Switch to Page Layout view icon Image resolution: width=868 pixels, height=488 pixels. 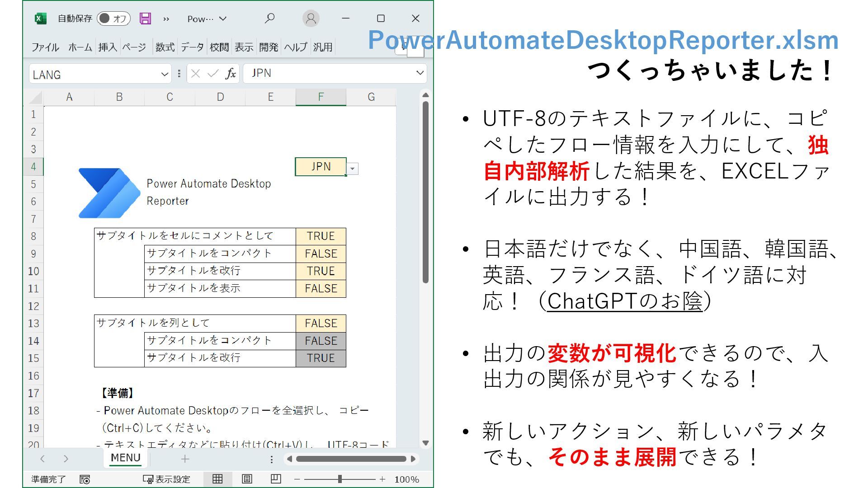(247, 479)
